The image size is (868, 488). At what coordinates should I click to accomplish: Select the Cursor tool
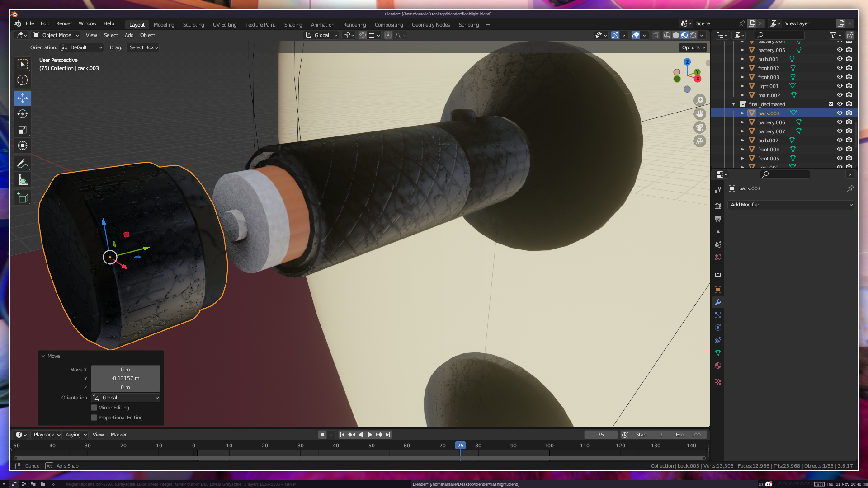tap(23, 80)
